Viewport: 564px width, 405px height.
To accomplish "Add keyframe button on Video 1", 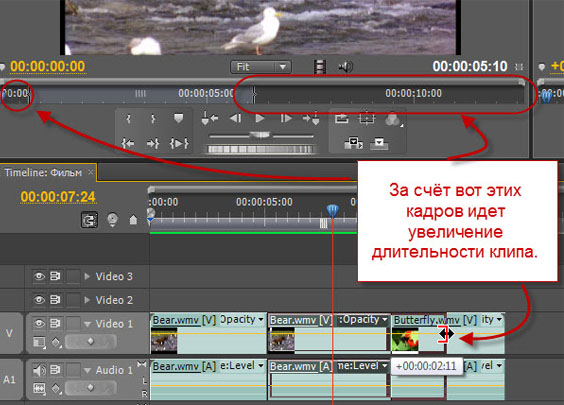I will 90,341.
